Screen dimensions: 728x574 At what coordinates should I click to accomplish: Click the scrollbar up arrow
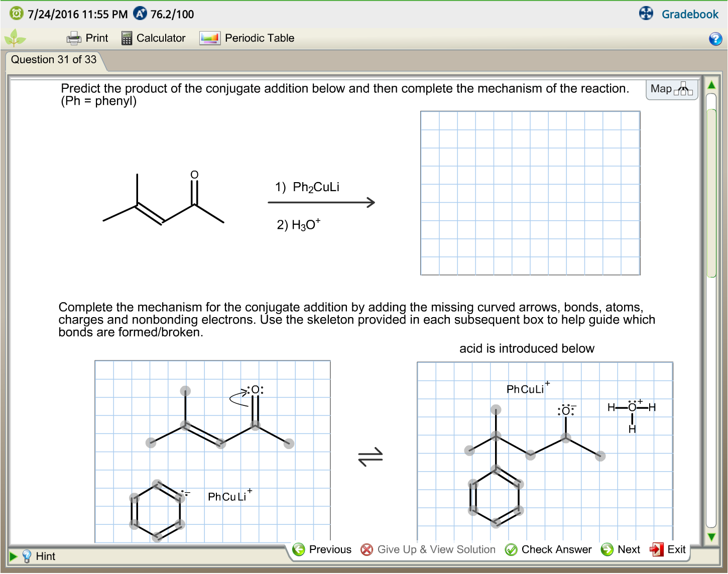(x=711, y=85)
